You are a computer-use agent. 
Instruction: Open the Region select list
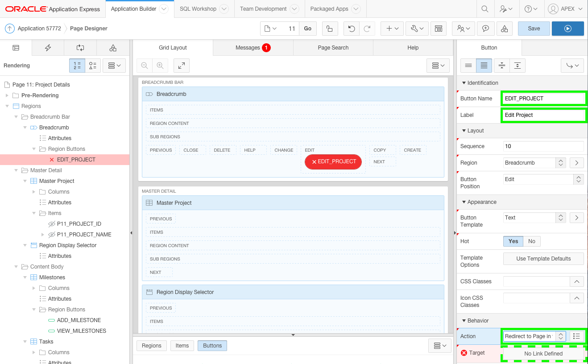click(x=535, y=163)
